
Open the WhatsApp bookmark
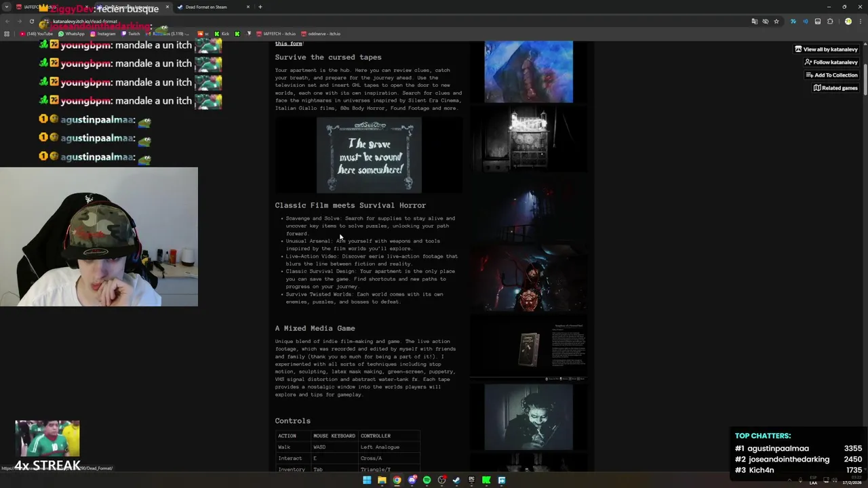click(x=71, y=34)
